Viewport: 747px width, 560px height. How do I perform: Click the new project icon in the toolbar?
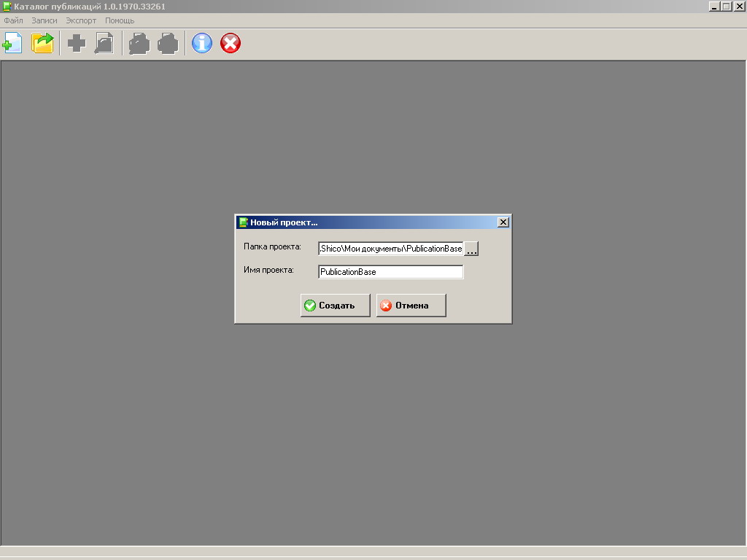pyautogui.click(x=12, y=44)
